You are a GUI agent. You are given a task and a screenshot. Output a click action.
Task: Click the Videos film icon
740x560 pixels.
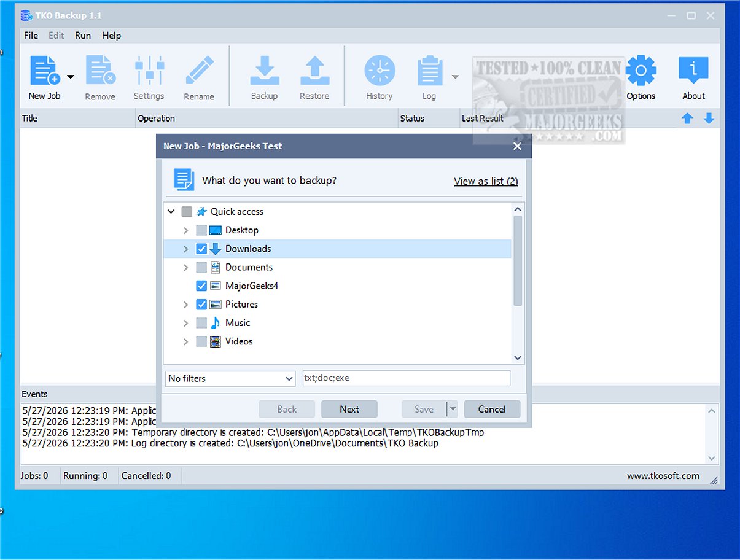pos(215,341)
